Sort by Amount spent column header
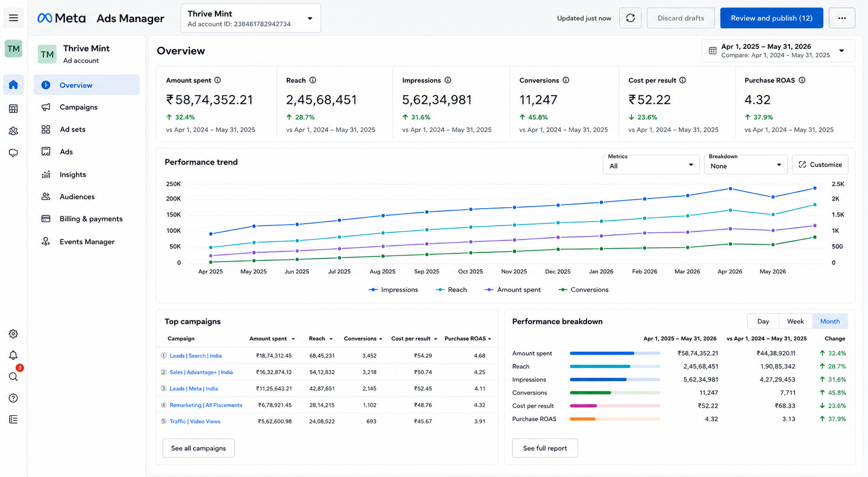Viewport: 868px width, 477px height. pos(272,339)
